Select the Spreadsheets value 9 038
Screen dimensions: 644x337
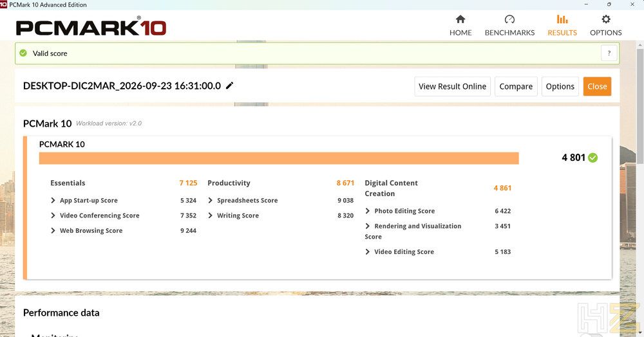(345, 201)
